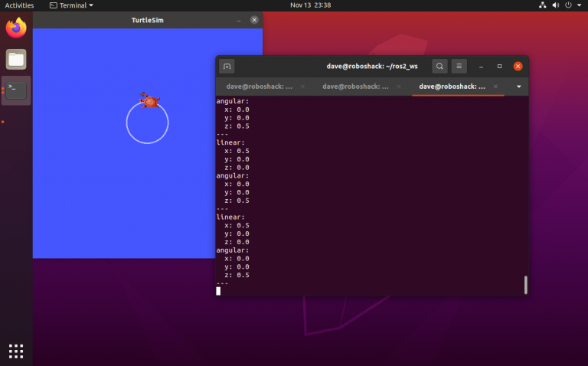The width and height of the screenshot is (588, 366).
Task: Open the terminal hamburger menu
Action: click(459, 67)
